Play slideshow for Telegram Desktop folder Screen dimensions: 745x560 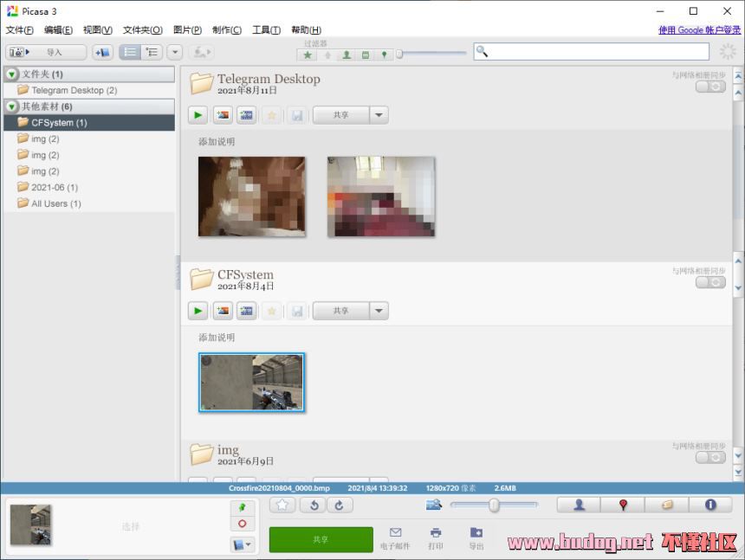coord(198,115)
